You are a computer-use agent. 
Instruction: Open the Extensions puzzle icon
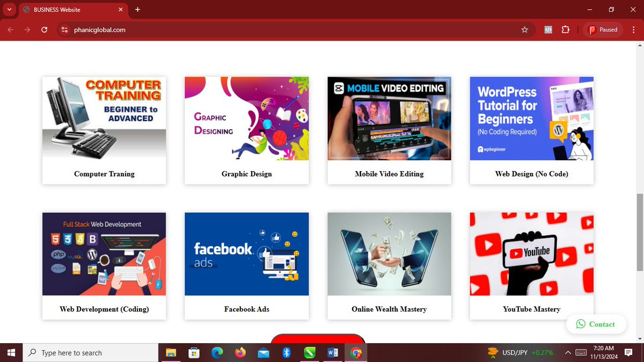565,30
